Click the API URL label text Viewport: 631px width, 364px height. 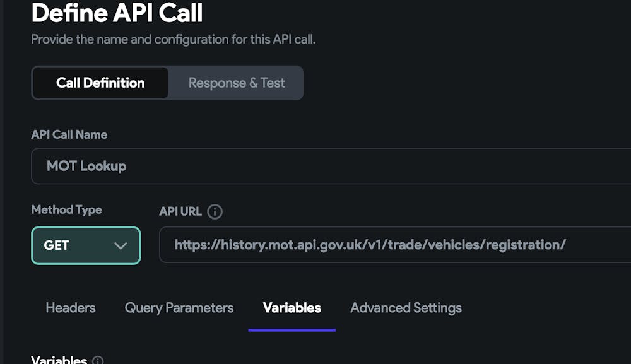tap(180, 211)
